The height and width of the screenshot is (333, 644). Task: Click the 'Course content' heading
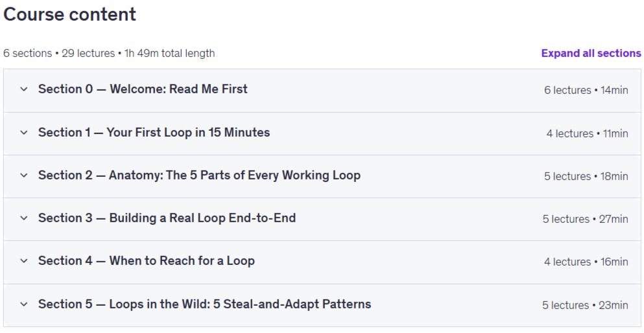coord(70,14)
